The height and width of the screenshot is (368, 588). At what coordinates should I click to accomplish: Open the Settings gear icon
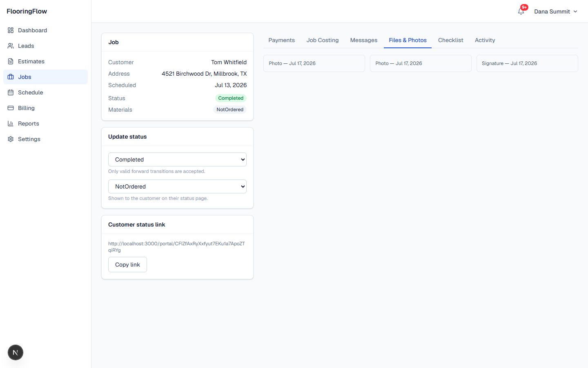11,139
